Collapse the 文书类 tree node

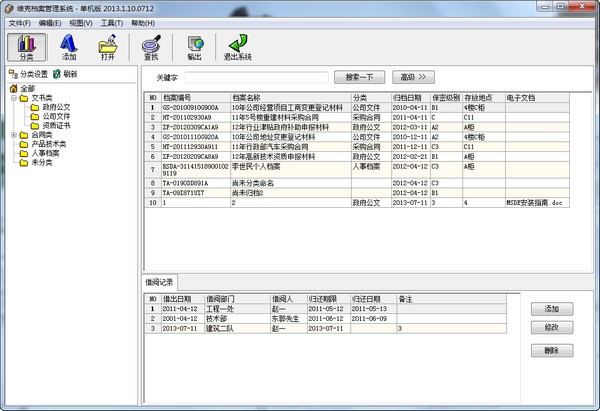coord(13,98)
